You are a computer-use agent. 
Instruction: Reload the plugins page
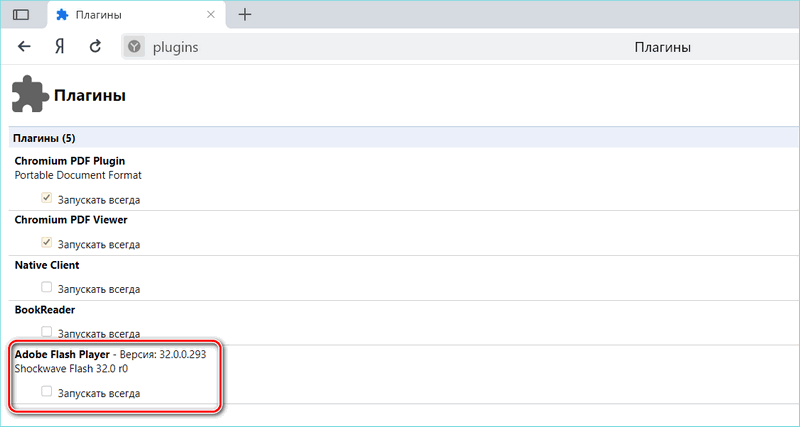coord(95,47)
